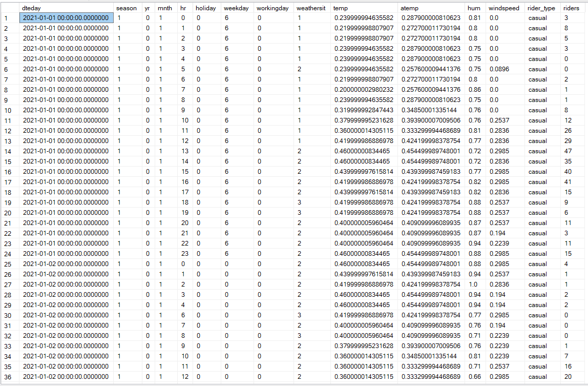Click the workingday column header
Screen dimensions: 588x386
(272, 8)
